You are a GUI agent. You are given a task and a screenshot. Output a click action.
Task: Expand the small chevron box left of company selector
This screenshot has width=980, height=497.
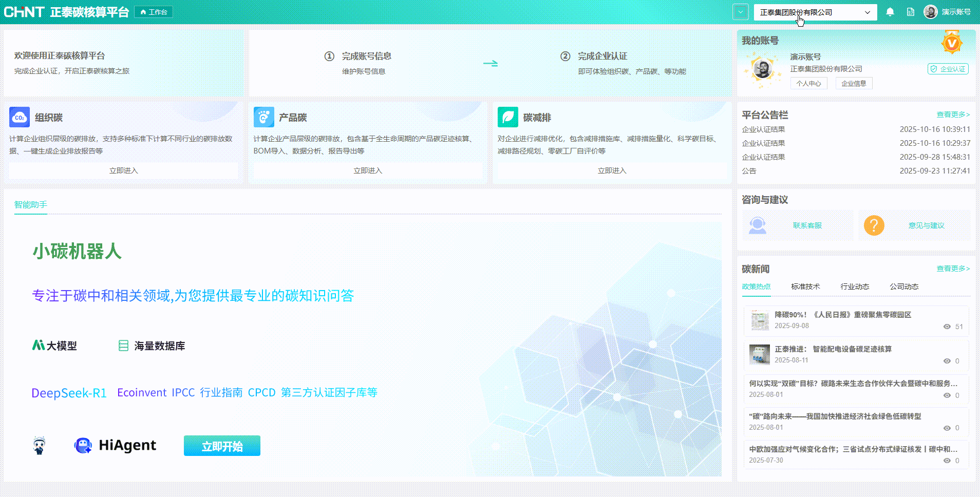(740, 12)
